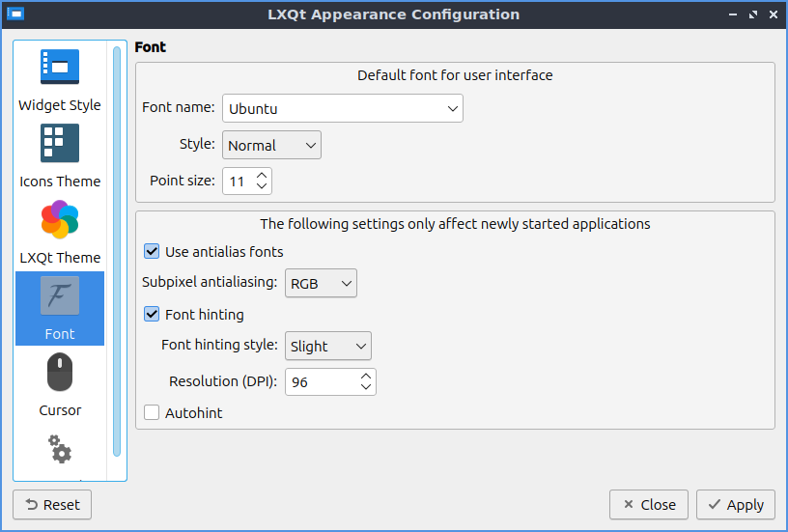The width and height of the screenshot is (788, 532).
Task: Open the Cursor mouse icon
Action: (x=60, y=373)
